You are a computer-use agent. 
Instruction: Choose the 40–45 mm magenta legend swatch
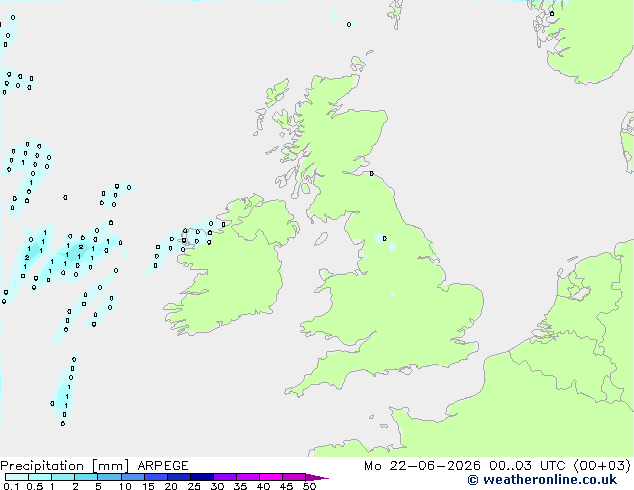(x=271, y=477)
